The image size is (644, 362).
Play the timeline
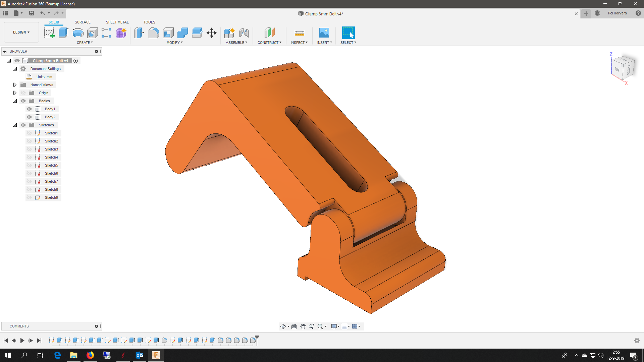(22, 341)
